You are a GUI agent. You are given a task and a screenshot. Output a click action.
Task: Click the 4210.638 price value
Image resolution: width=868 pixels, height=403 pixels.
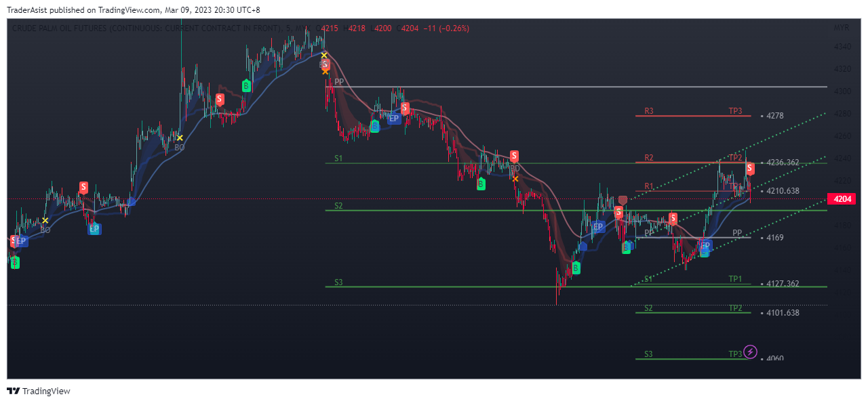point(783,191)
